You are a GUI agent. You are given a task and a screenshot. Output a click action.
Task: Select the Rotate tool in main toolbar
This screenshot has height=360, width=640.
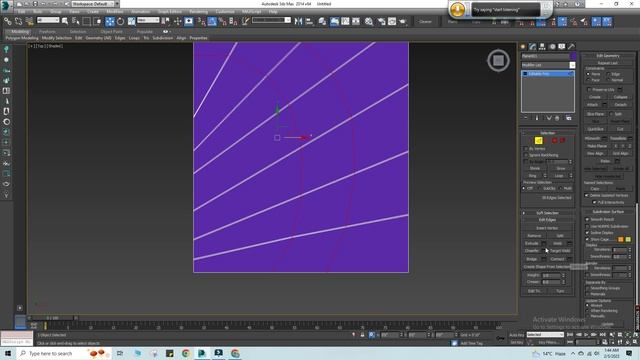coord(120,21)
